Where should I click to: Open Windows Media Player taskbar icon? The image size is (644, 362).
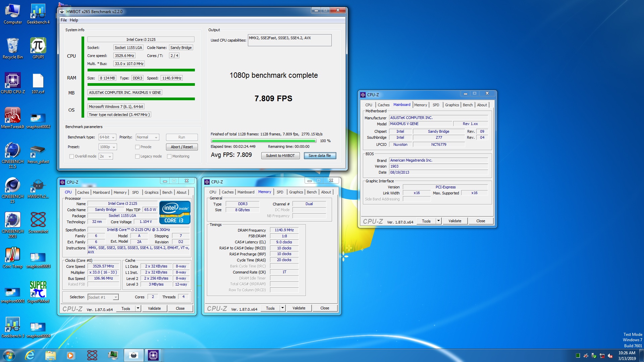70,355
